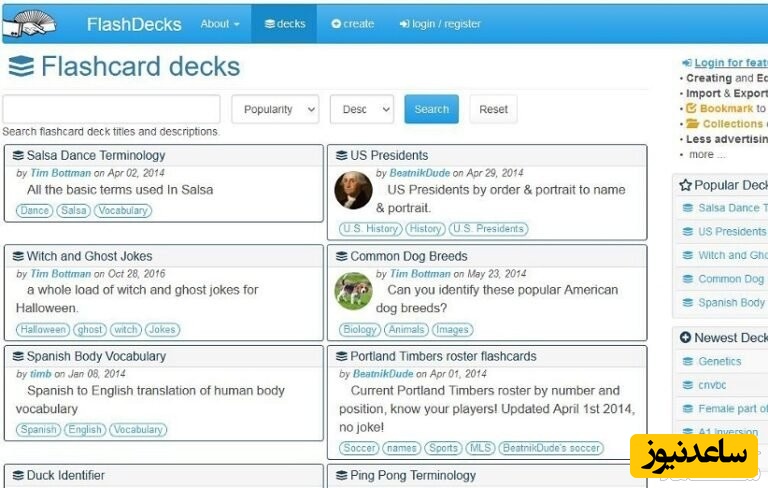This screenshot has width=768, height=488.
Task: Click deck icon beside Portland Timbers roster flashcards
Action: pos(341,356)
